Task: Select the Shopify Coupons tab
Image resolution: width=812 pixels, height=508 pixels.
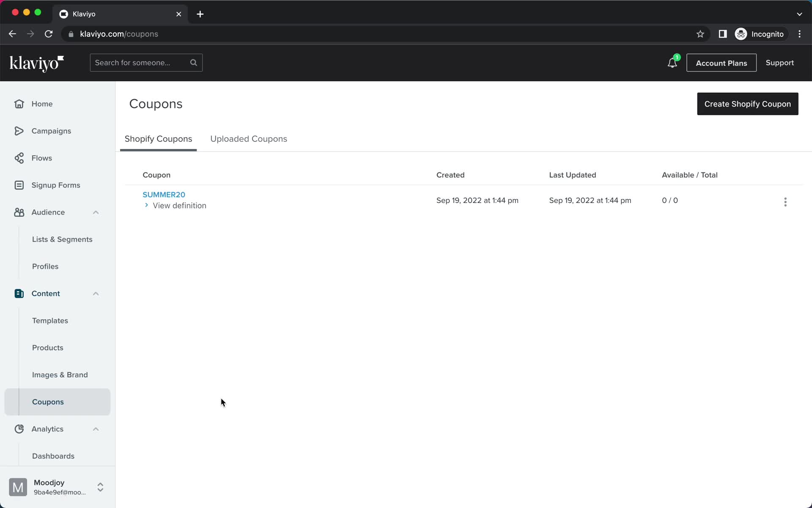Action: [159, 139]
